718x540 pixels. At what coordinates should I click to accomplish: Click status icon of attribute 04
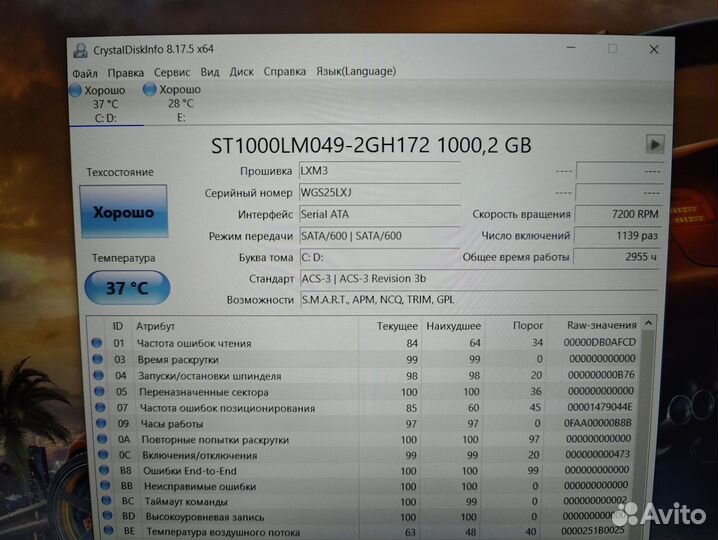click(98, 376)
